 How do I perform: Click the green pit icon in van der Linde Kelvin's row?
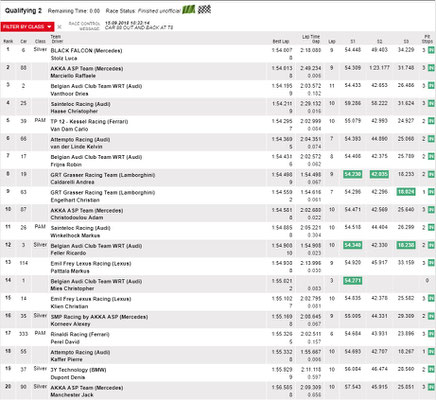pos(431,139)
